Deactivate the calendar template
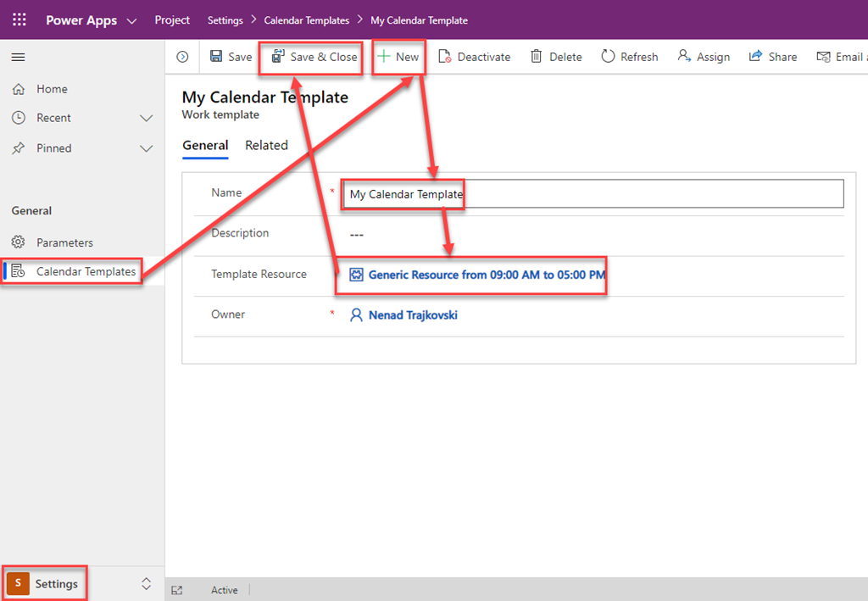Viewport: 868px width, 601px height. coord(475,57)
